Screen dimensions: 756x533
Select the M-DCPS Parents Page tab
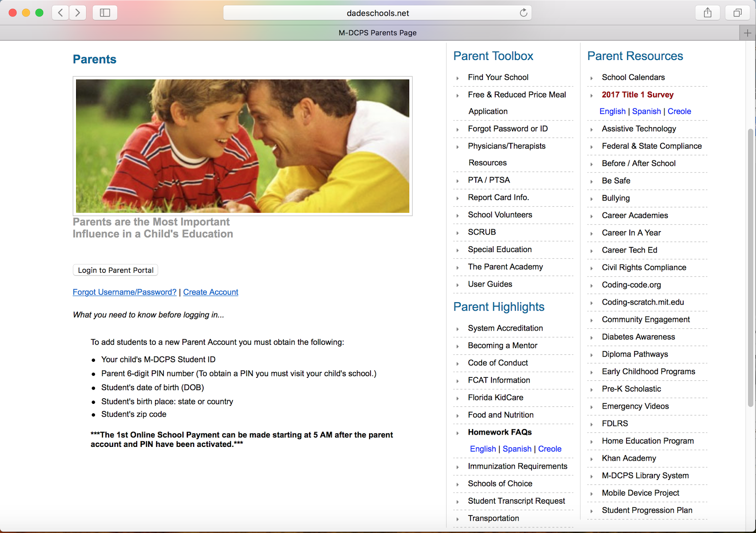pyautogui.click(x=377, y=33)
